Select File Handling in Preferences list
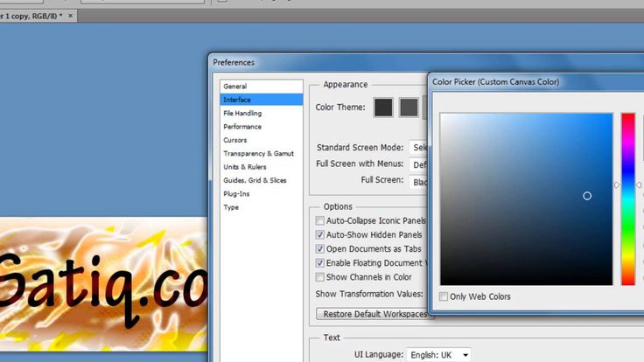Screen dimensions: 644x362 click(241, 114)
